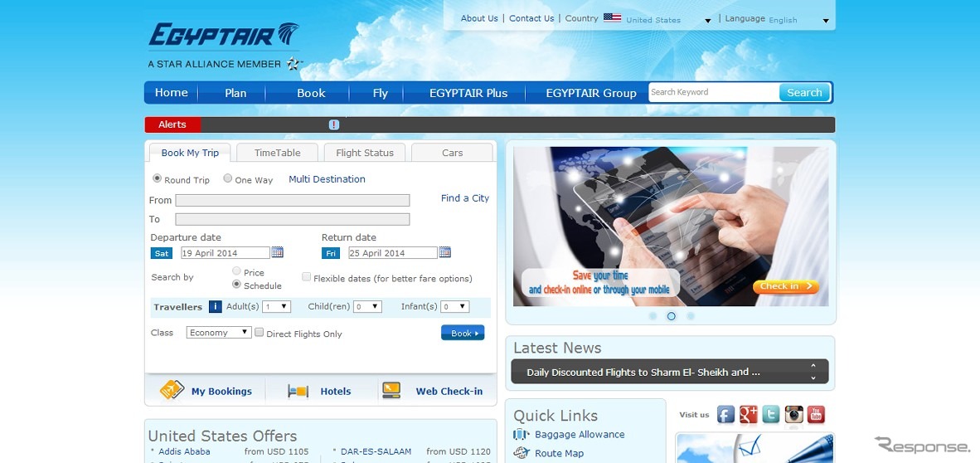The height and width of the screenshot is (463, 980).
Task: Open the departure date calendar icon
Action: click(277, 252)
